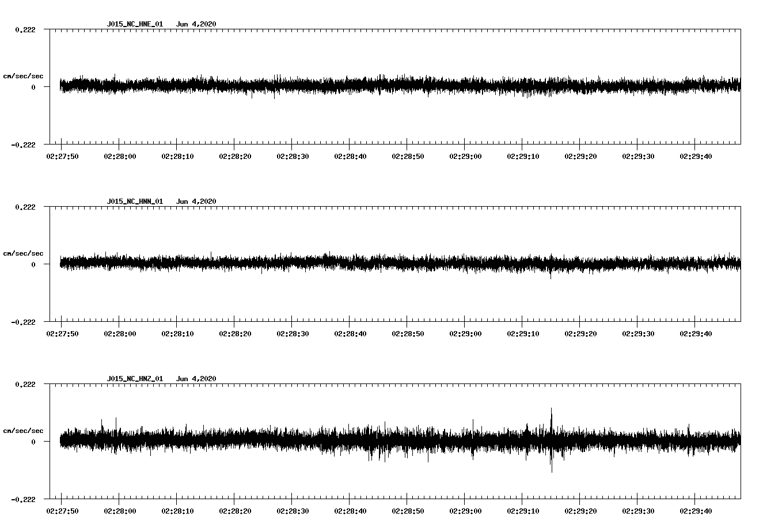This screenshot has height=532, width=782.
Task: Click the -0.222 lower limit of HNZ plot
Action: tap(23, 500)
